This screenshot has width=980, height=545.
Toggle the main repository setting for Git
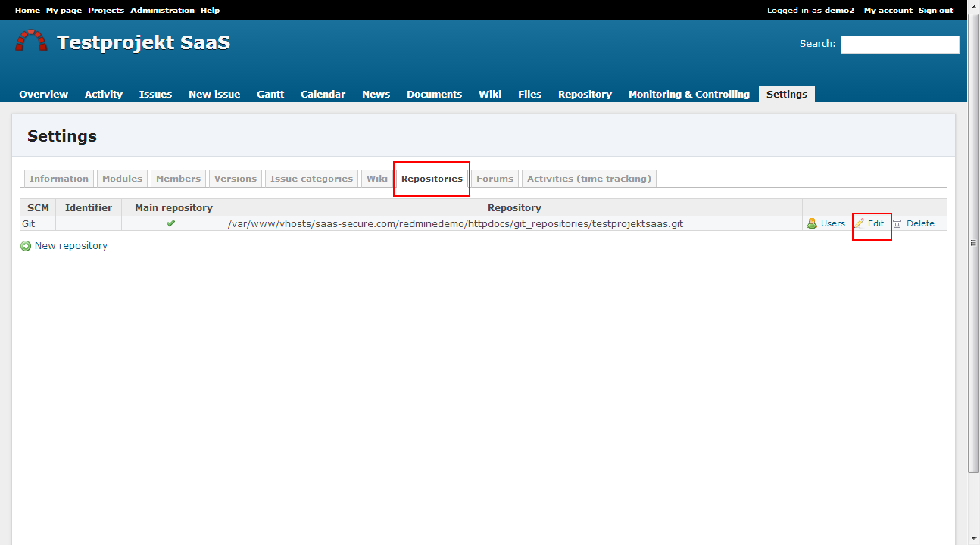pos(172,223)
